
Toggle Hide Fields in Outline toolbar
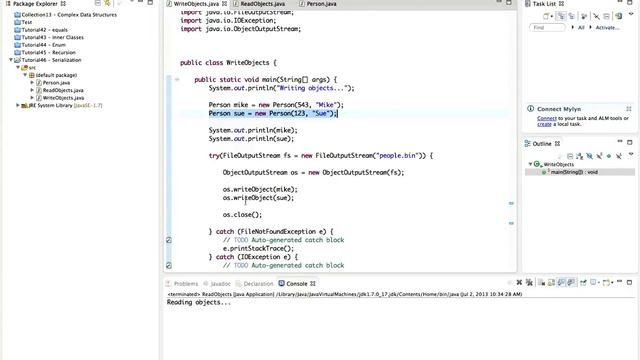click(x=589, y=156)
